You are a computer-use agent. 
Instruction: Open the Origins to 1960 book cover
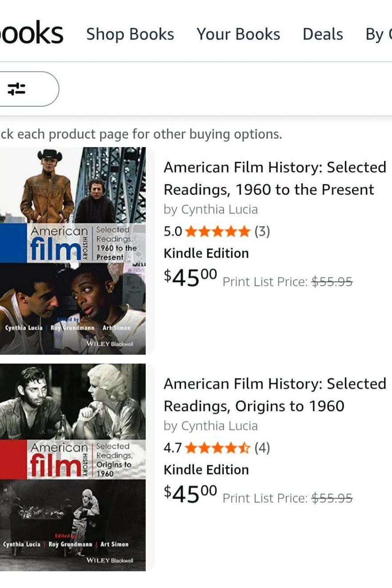pyautogui.click(x=73, y=467)
